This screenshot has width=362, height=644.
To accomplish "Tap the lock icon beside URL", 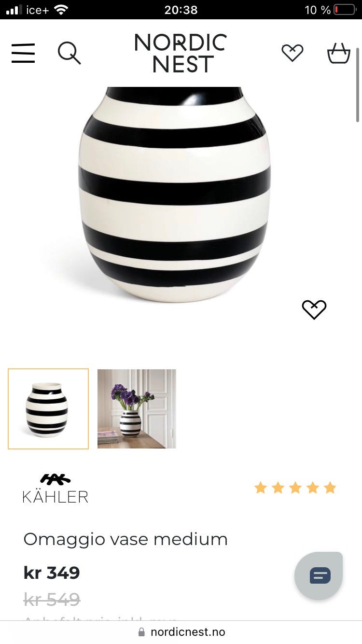I will [x=141, y=632].
